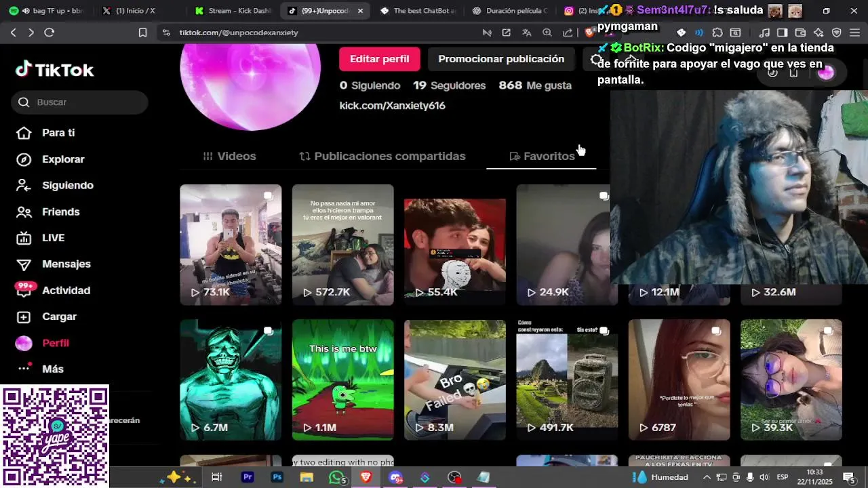Open the zoom magnifier icon in address bar
Screen dimensions: 868x488
tap(547, 33)
